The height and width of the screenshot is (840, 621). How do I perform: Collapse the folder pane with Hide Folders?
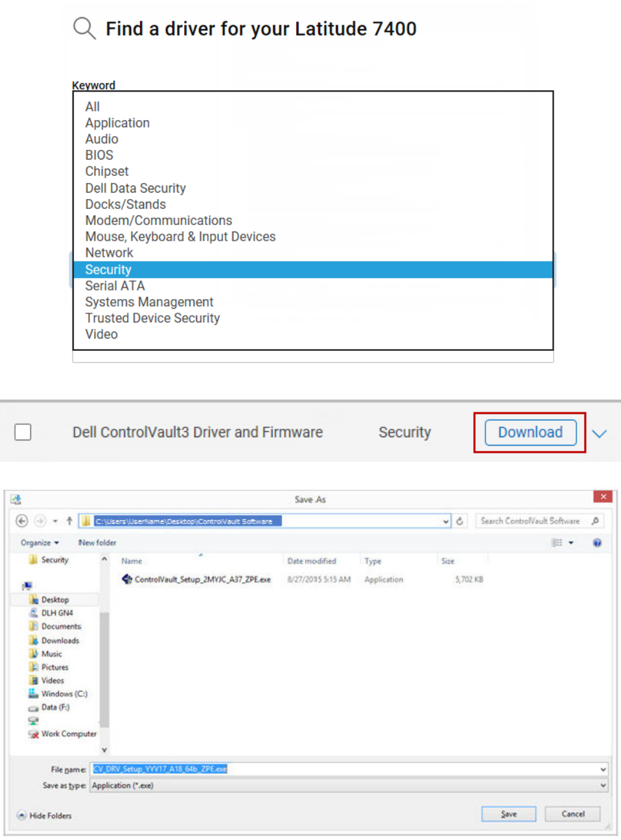pos(44,815)
